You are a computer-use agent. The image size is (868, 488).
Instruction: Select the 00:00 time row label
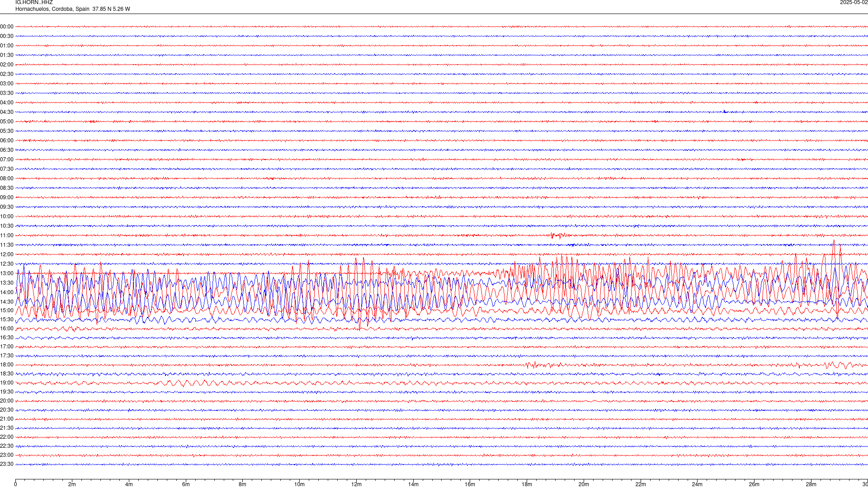click(7, 27)
